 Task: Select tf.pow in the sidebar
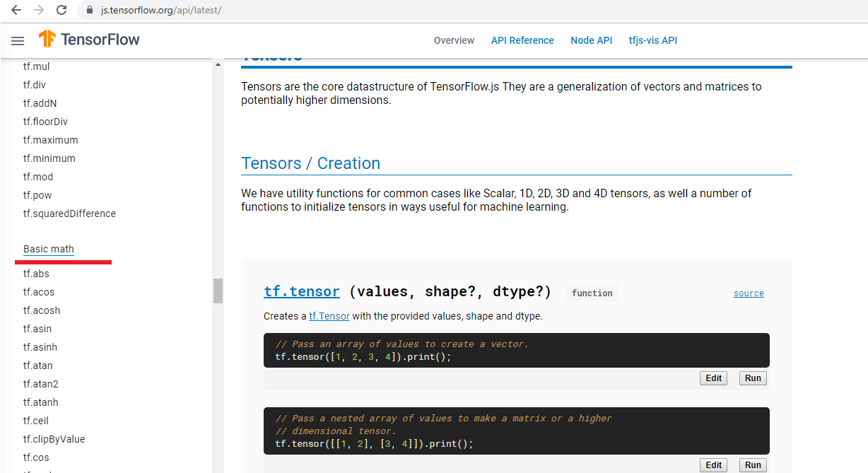click(37, 195)
